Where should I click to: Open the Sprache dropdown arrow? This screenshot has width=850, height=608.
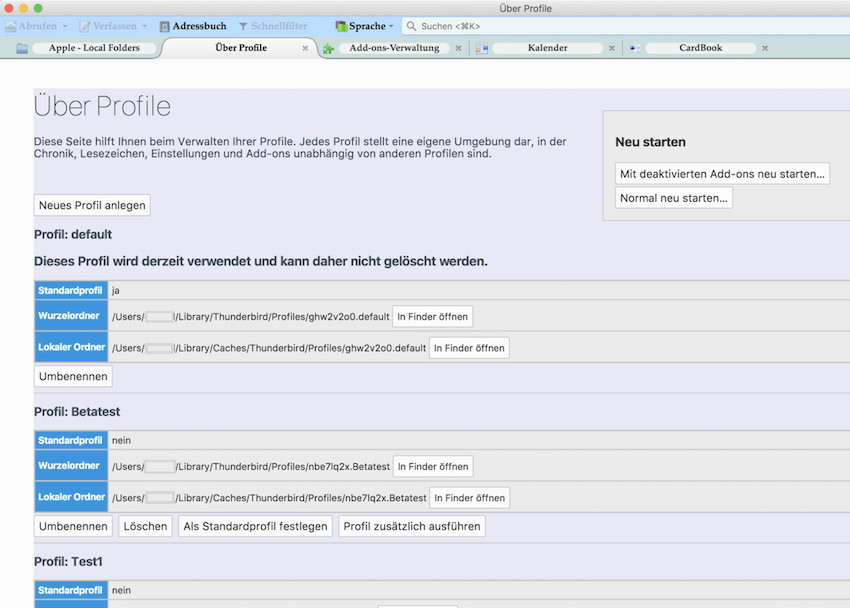coord(391,26)
